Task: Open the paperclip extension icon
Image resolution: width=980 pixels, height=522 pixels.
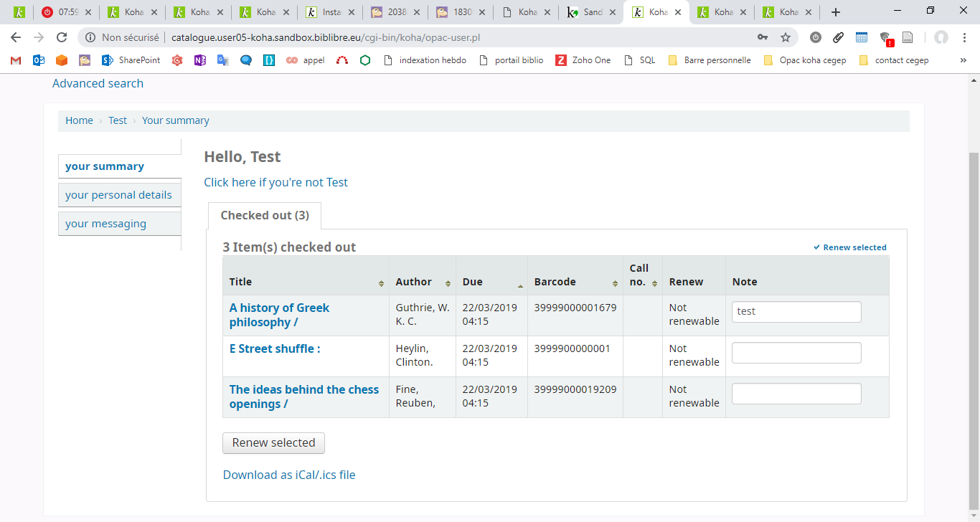Action: pyautogui.click(x=838, y=37)
